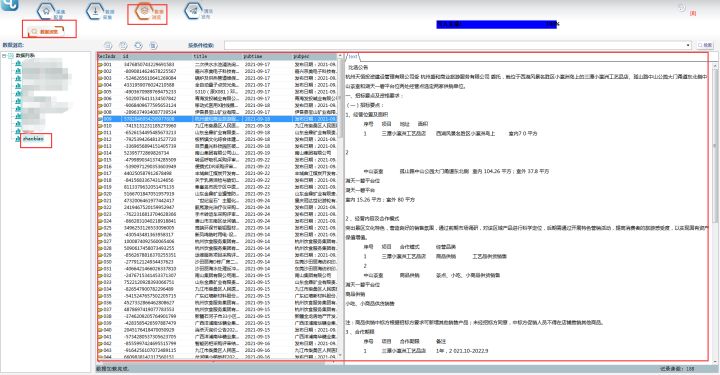
Task: Click the folder icon of row 011
Action: coord(100,132)
